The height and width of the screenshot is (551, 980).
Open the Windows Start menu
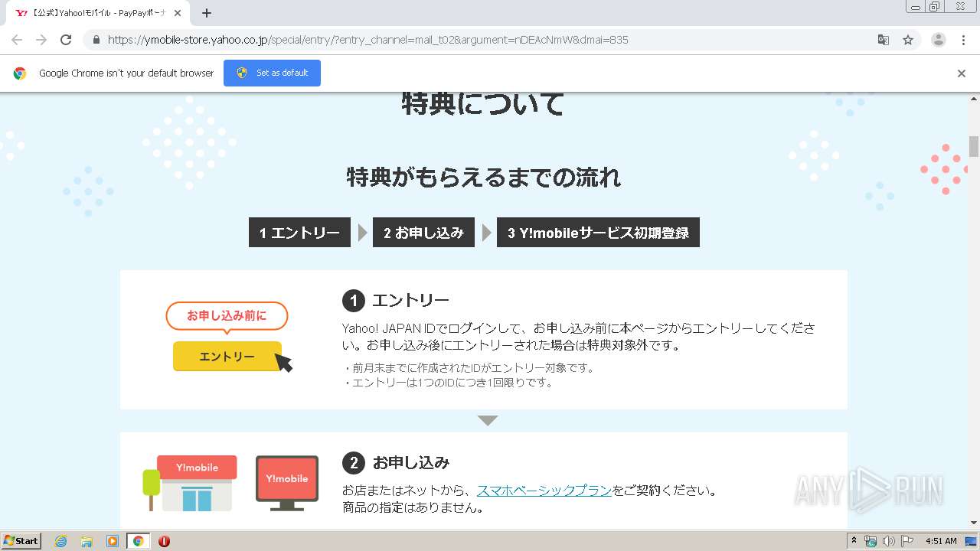(x=21, y=541)
